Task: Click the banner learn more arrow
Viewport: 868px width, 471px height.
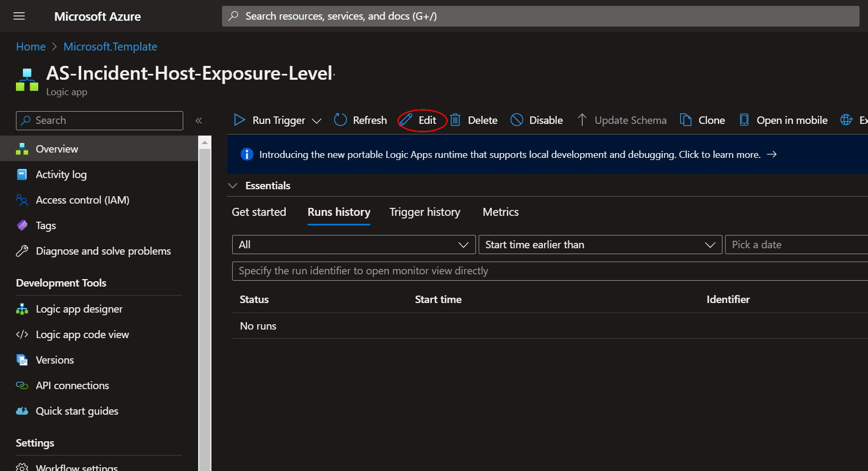Action: 772,154
